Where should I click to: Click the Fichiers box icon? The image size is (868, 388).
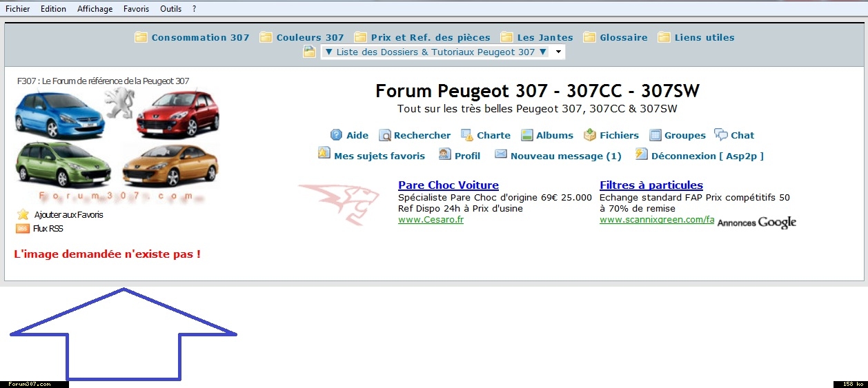pyautogui.click(x=590, y=135)
